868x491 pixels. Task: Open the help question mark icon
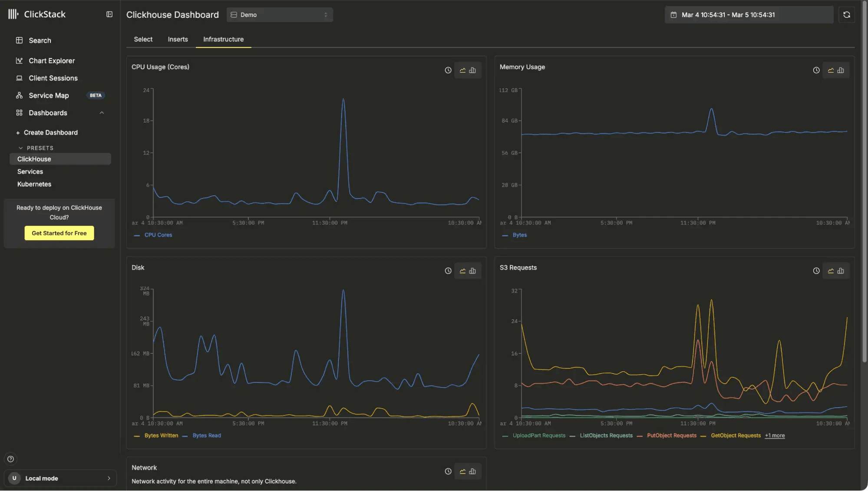(x=11, y=459)
